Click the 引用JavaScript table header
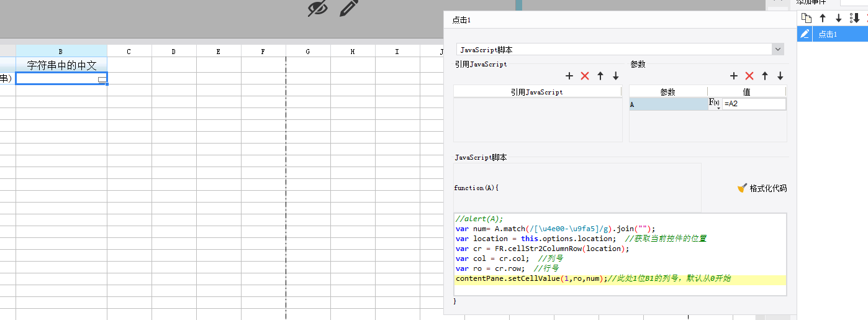 [537, 92]
